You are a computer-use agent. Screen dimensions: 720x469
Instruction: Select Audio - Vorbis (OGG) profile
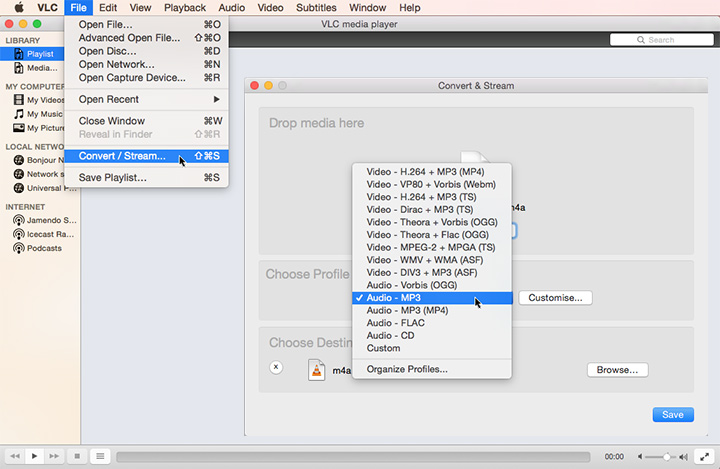[x=432, y=285]
